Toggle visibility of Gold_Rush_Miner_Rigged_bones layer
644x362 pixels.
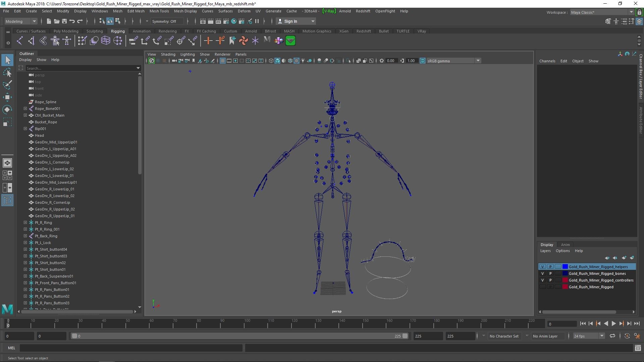(x=542, y=274)
